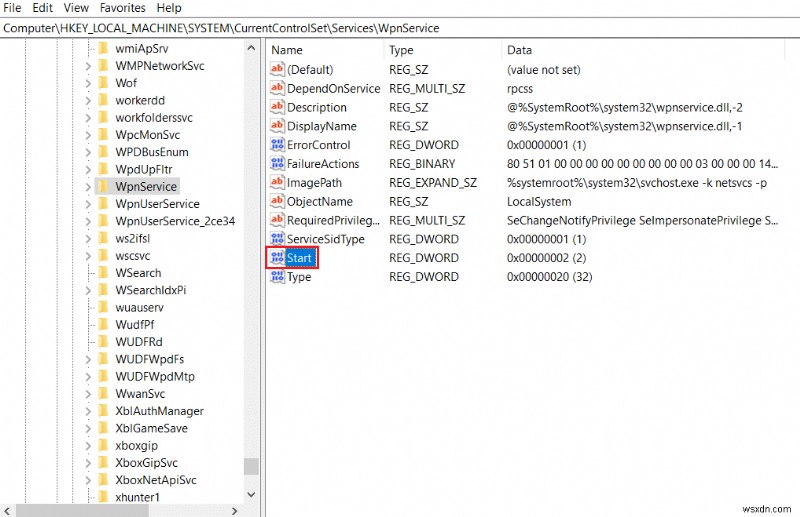Select the WpnUserService_2ce34 tree key
Image resolution: width=800 pixels, height=517 pixels.
pyautogui.click(x=175, y=221)
